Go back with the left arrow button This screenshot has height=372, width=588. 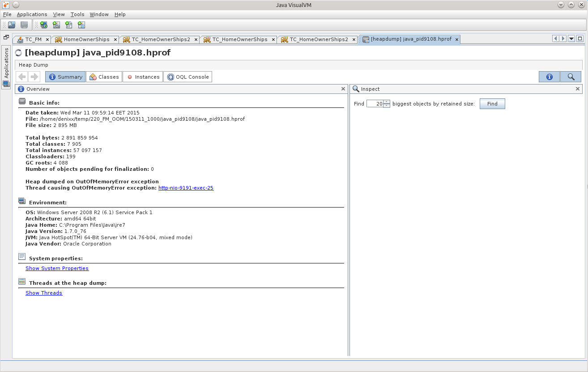point(22,77)
